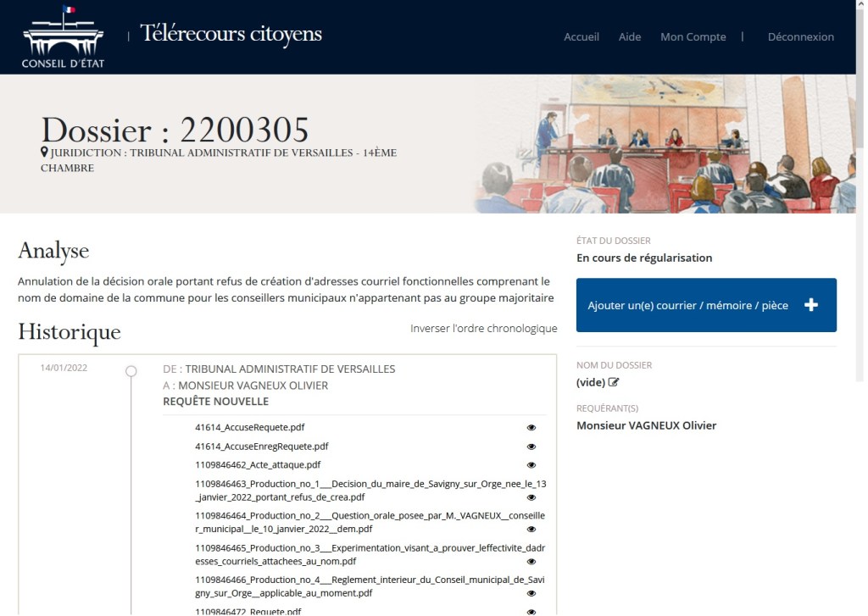
Task: Click the 14/01/2022 timeline circle marker
Action: coord(131,371)
